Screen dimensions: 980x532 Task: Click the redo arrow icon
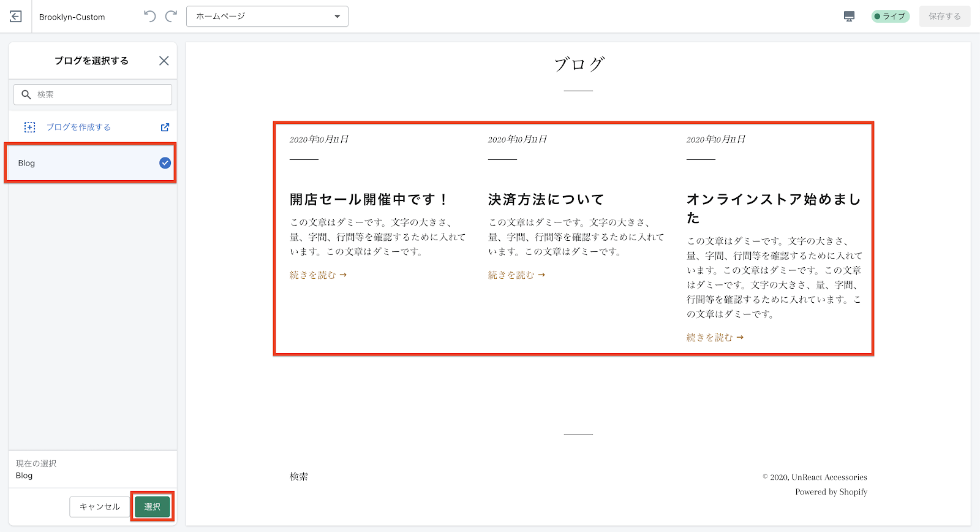tap(171, 17)
